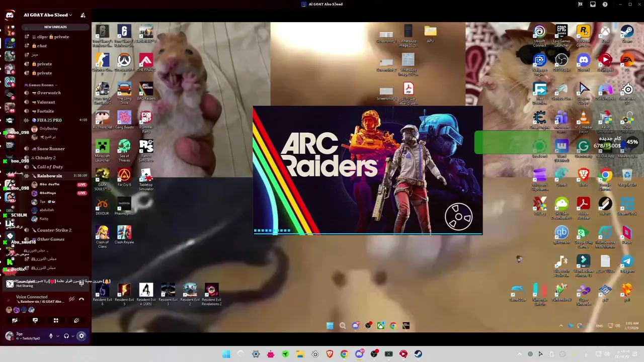Click the ARC Raiders splash screen image
This screenshot has height=362, width=644.
coord(367,170)
